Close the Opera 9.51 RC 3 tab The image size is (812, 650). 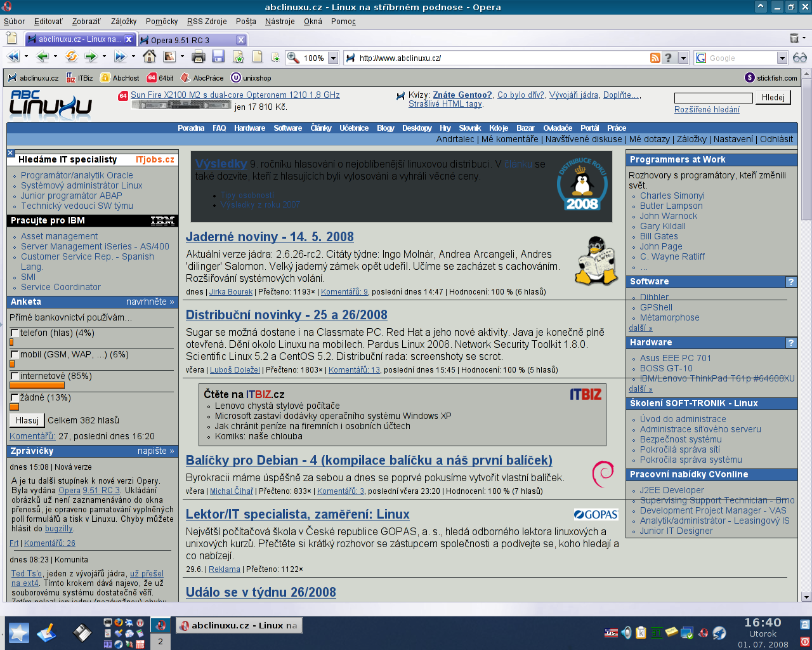tap(240, 40)
